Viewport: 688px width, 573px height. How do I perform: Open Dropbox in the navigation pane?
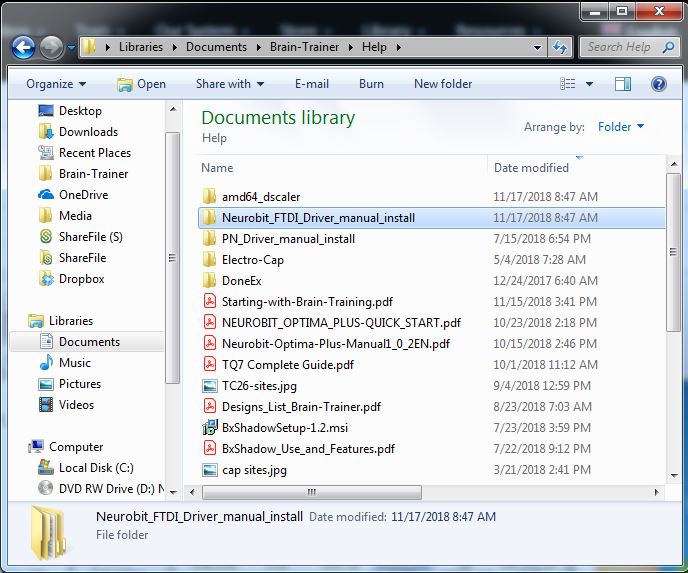click(72, 279)
